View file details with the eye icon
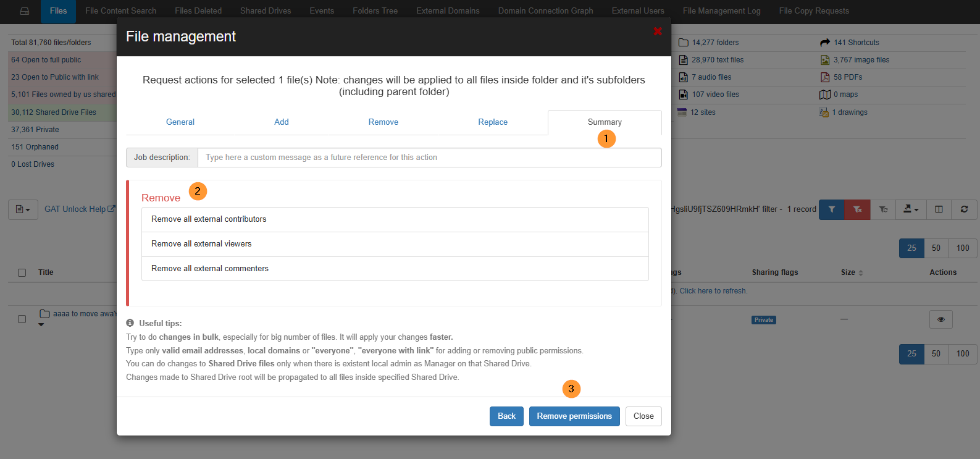980x459 pixels. tap(940, 319)
